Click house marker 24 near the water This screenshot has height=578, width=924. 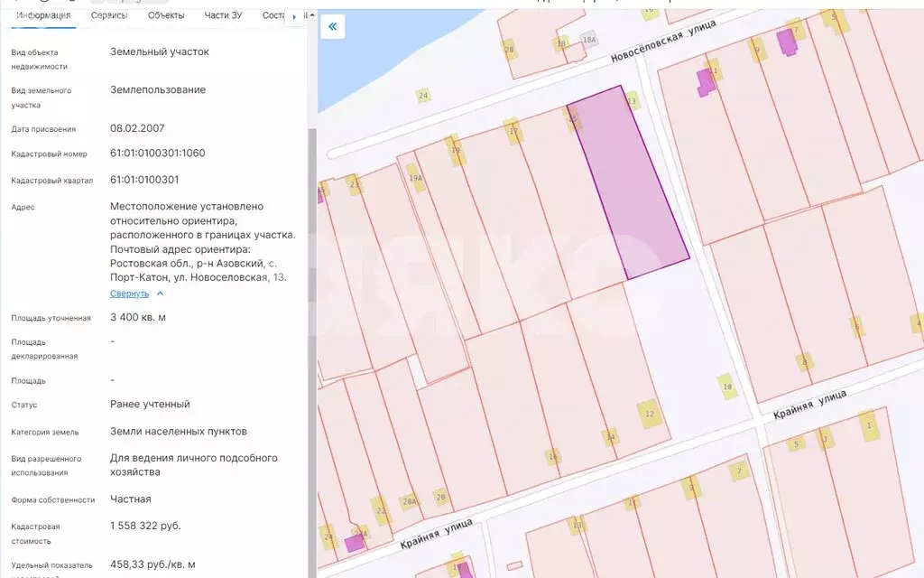click(422, 95)
